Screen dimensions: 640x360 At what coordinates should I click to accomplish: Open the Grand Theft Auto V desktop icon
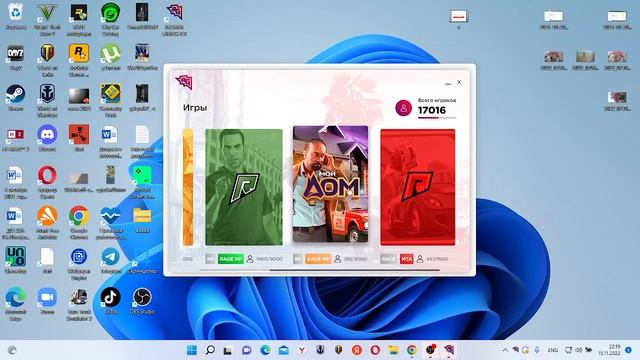(x=47, y=18)
